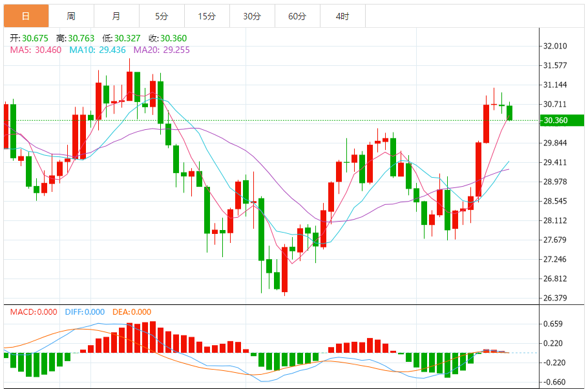Click the MA10: 29.436 legend text
588x389 pixels.
98,50
